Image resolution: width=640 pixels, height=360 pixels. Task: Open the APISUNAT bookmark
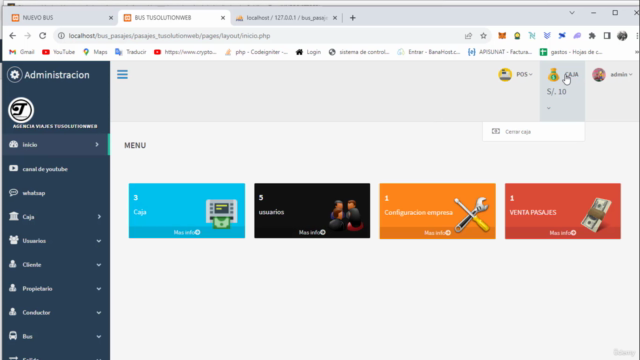500,52
